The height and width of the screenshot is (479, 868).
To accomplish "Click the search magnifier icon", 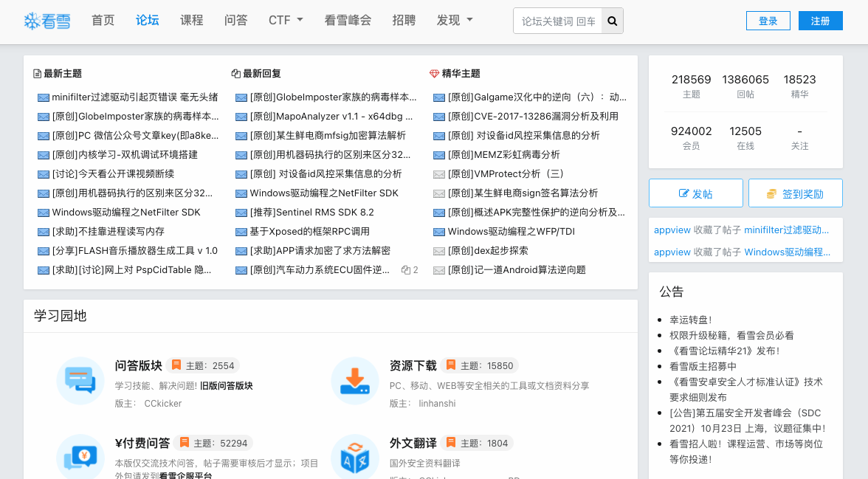I will pos(612,20).
